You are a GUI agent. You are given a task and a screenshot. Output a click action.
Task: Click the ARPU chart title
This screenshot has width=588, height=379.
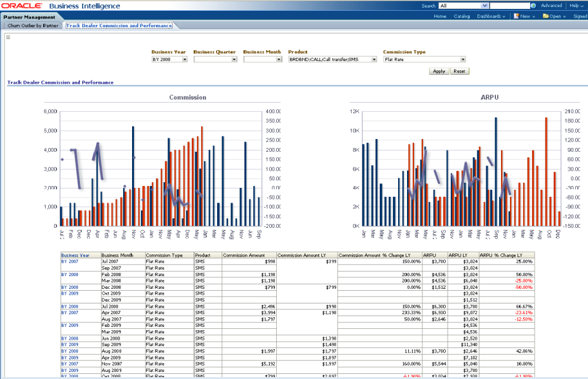(490, 97)
